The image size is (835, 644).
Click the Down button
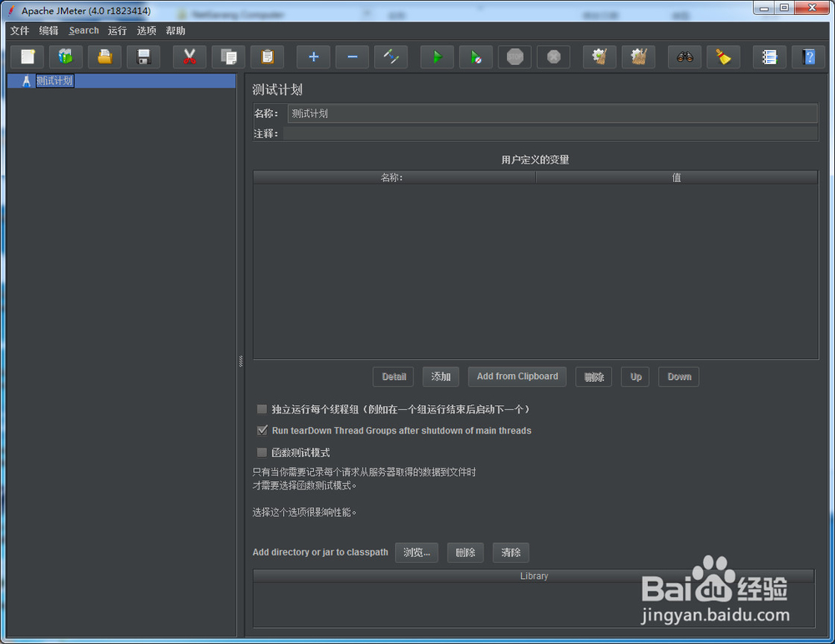point(679,377)
